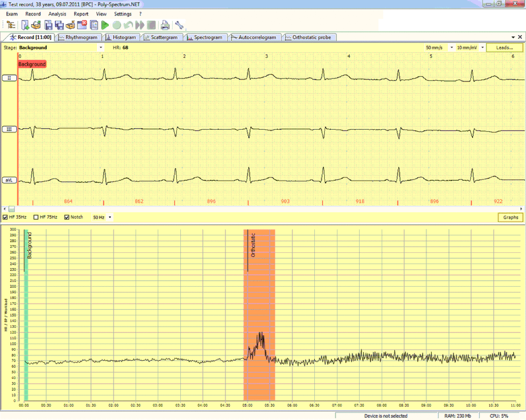Click the ECG scrollbar left arrow
Viewport: 526px width, 420px height.
click(x=5, y=209)
